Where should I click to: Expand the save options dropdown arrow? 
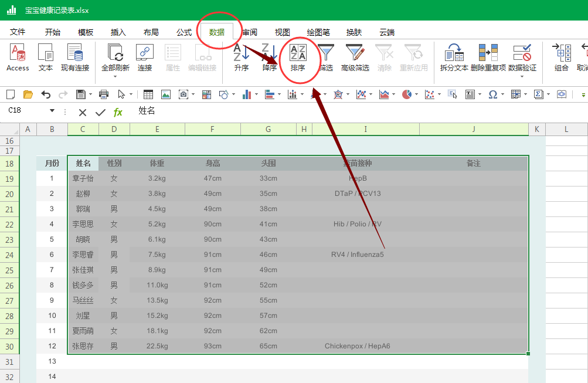[x=90, y=94]
